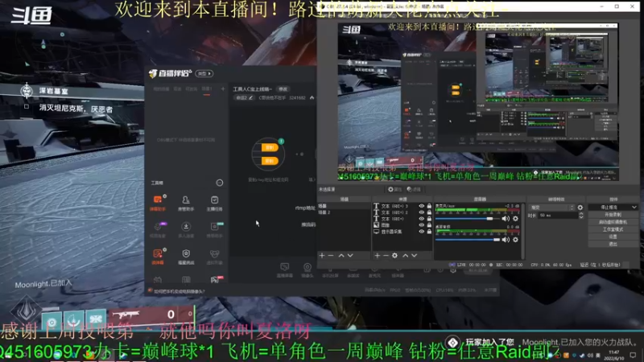Add a scene with OBS scenes plus button
The image size is (644, 362).
pyautogui.click(x=322, y=255)
